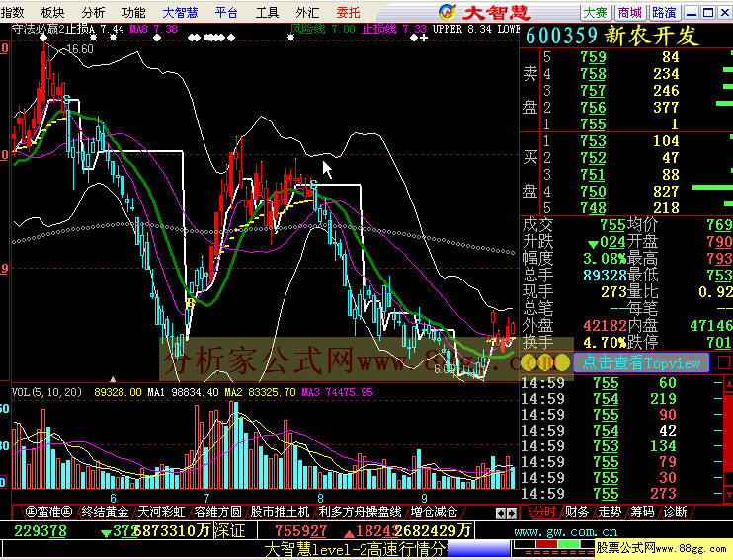
Task: Click the yellow B buy signal marker
Action: pyautogui.click(x=190, y=303)
